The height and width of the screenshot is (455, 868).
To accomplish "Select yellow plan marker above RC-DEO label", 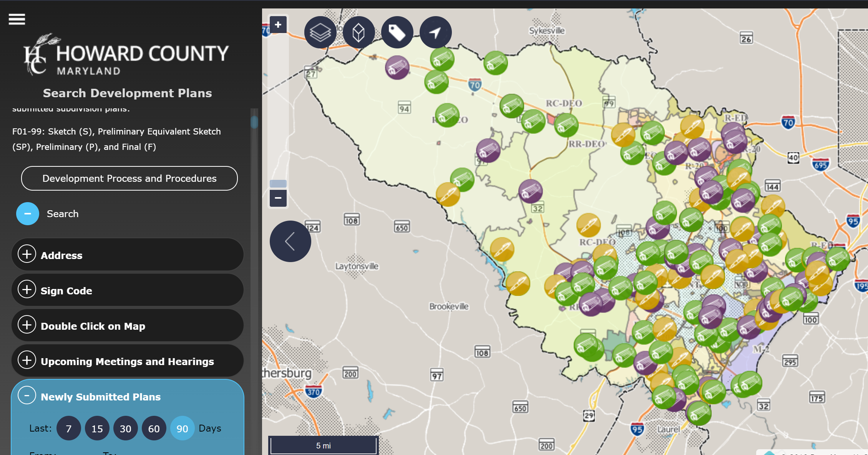I will [x=589, y=225].
